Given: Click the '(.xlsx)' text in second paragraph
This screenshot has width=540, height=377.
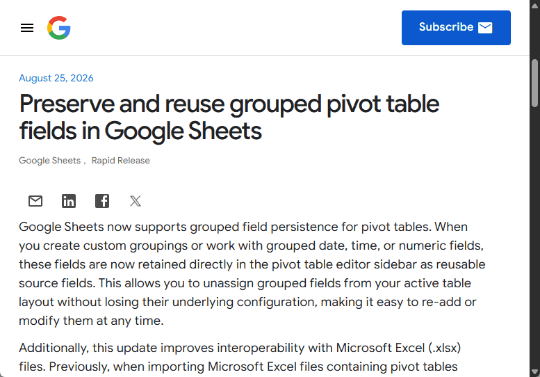Looking at the screenshot, I should point(445,348).
